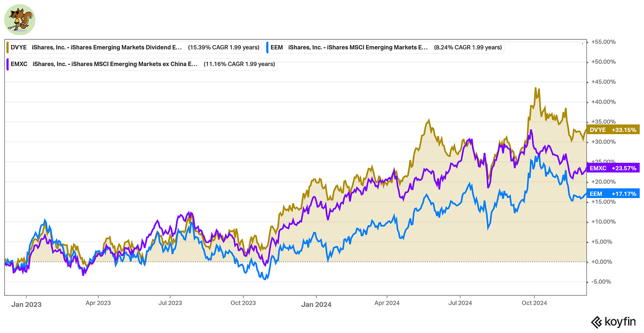Viewport: 644px width, 333px height.
Task: Click the squirrel avatar logo
Action: (19, 19)
